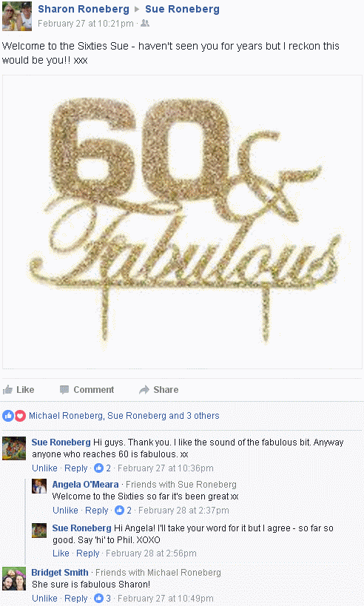The width and height of the screenshot is (364, 606).
Task: Open the 60 & Fabulous image
Action: click(x=182, y=222)
